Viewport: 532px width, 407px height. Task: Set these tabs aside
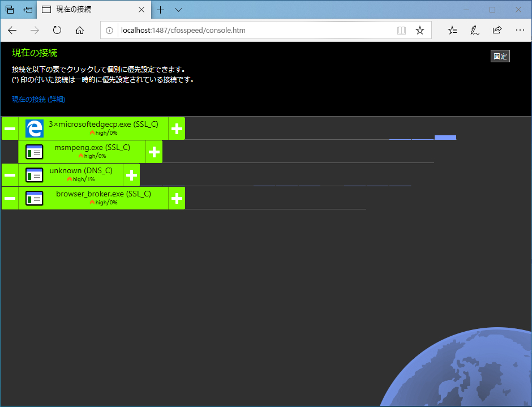coord(28,10)
